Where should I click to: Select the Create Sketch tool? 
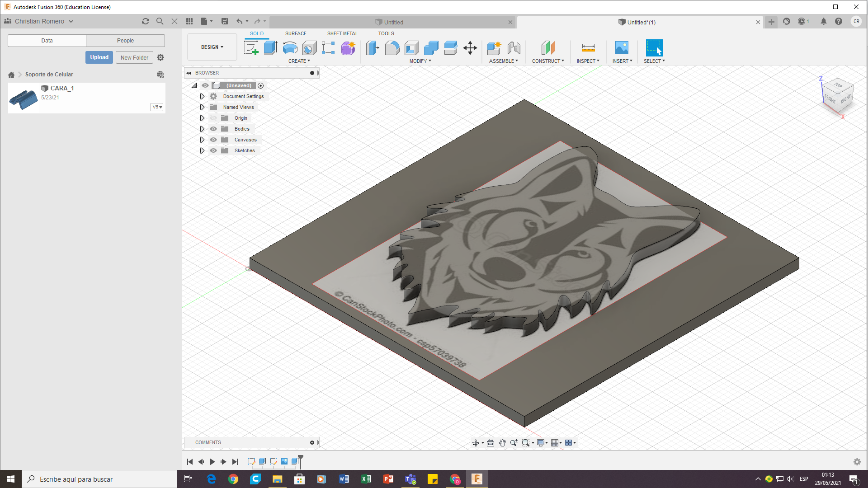pos(251,47)
